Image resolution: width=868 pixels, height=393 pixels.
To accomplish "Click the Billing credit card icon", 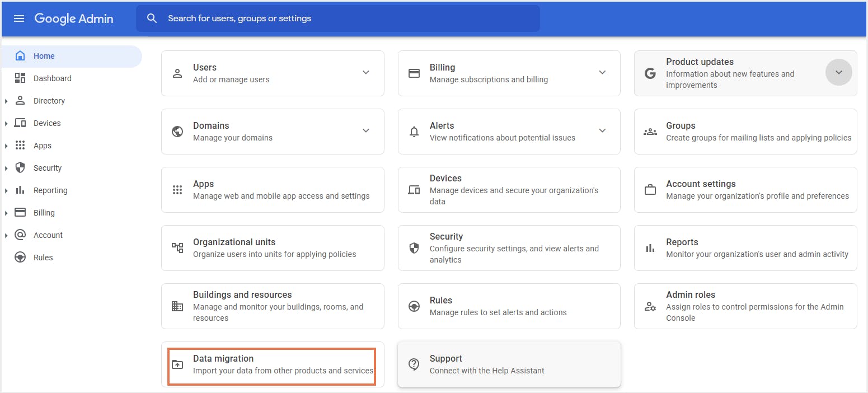I will (x=414, y=73).
